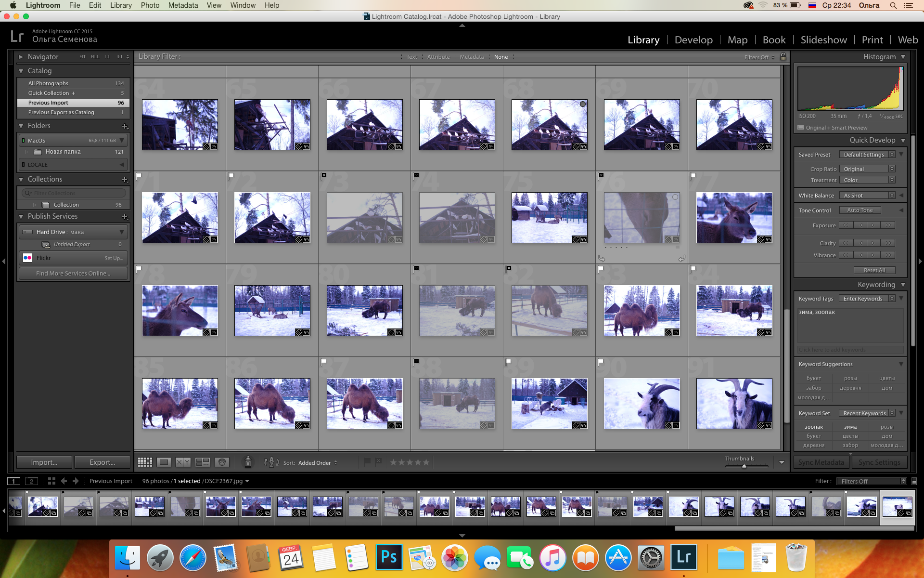Image resolution: width=924 pixels, height=578 pixels.
Task: Switch to Grid view icon in toolbar
Action: pos(145,462)
